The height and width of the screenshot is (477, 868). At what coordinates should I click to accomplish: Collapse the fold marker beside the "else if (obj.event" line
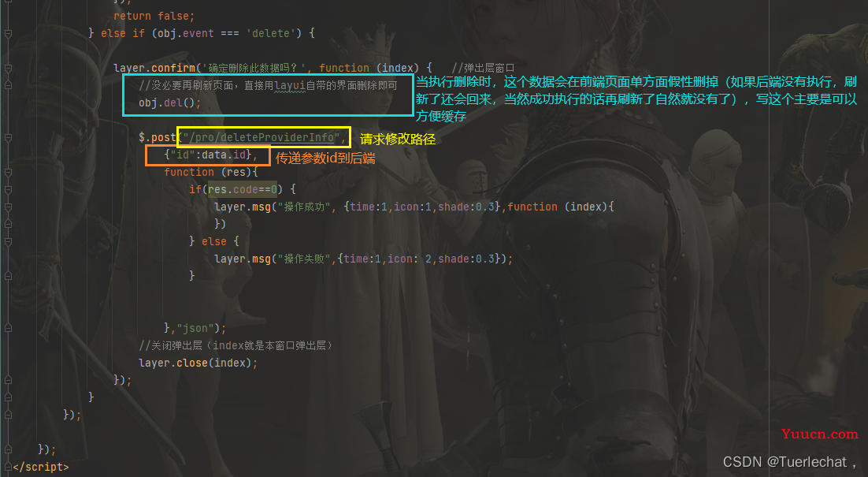9,34
